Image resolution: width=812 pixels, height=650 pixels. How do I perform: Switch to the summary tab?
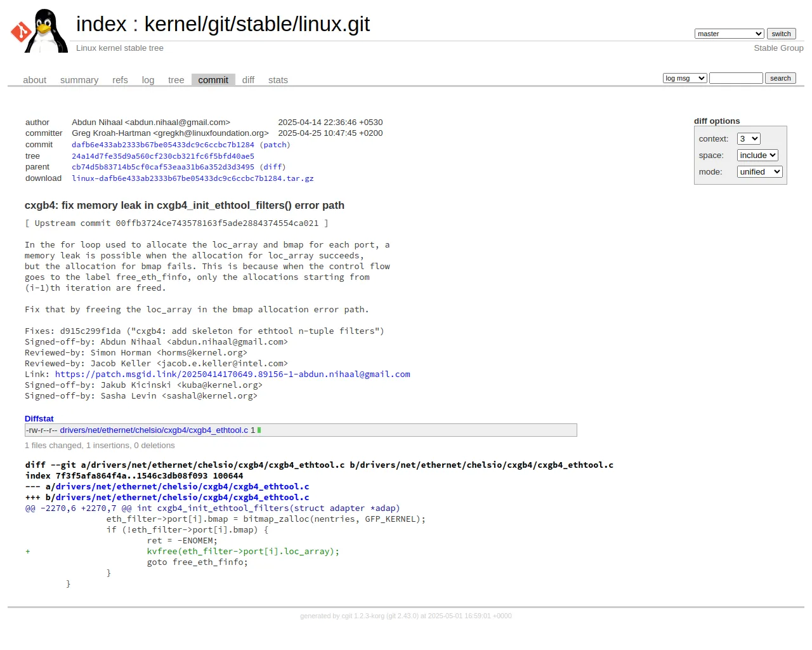pyautogui.click(x=79, y=80)
